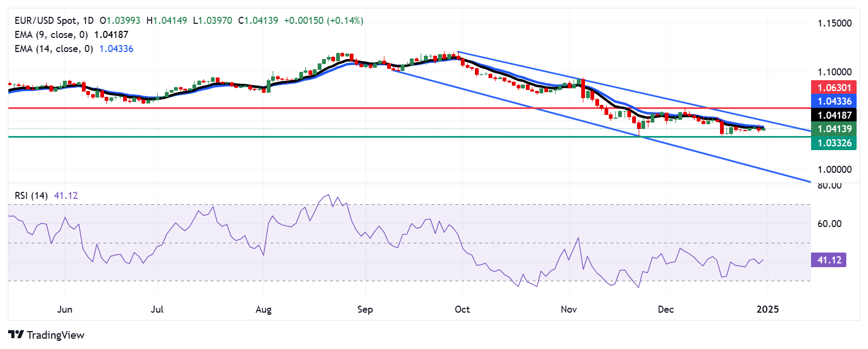Click the Jun label on time axis
The image size is (868, 349).
(65, 309)
